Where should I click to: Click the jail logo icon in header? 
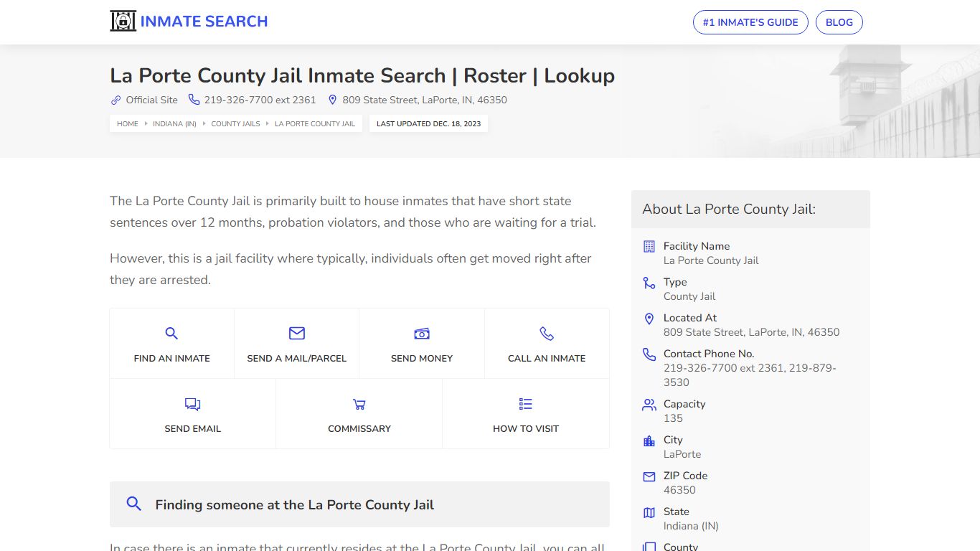(x=123, y=22)
